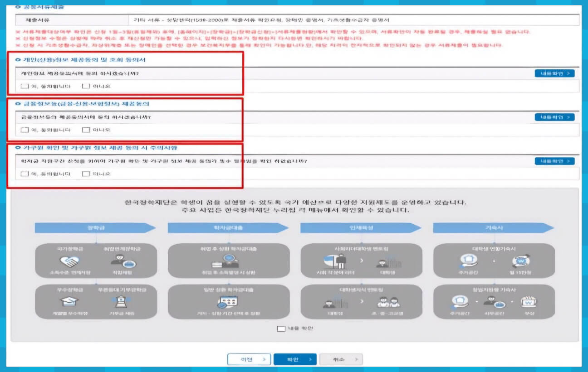Viewport: 588px width, 372px height.
Task: Open 내용확인 for 금융정보등 제공동의 section
Action: tap(554, 117)
